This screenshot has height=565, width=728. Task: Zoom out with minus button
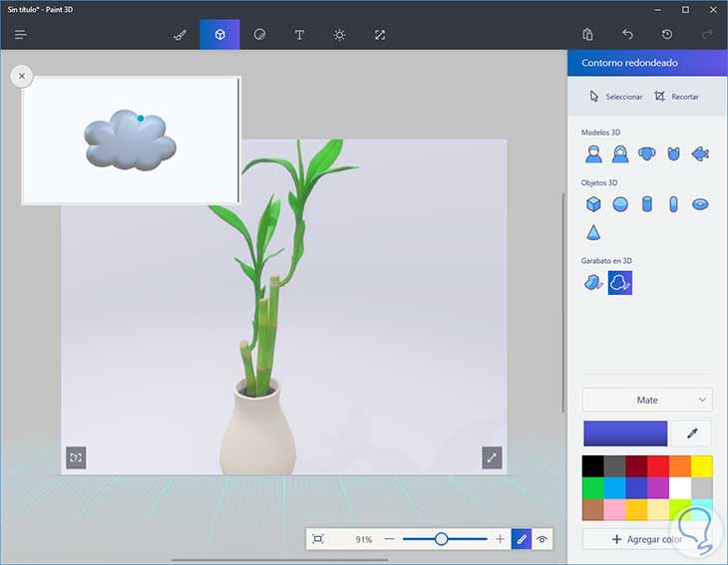pos(390,539)
